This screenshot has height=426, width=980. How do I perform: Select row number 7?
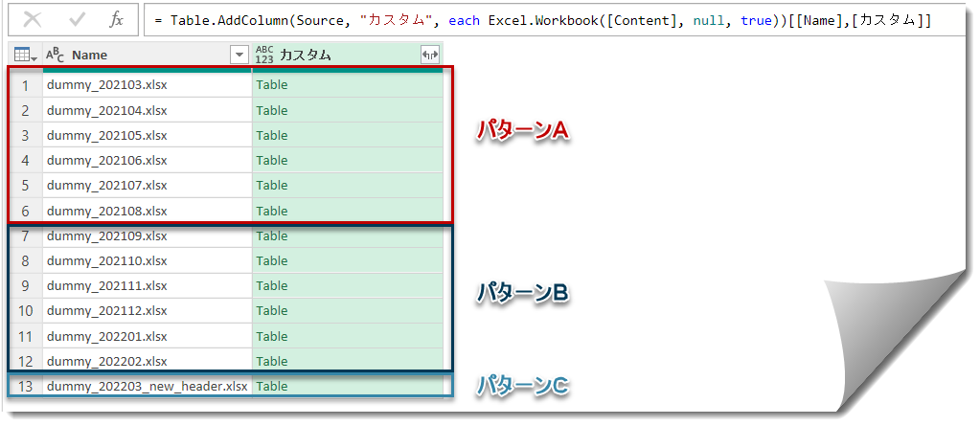pyautogui.click(x=26, y=236)
